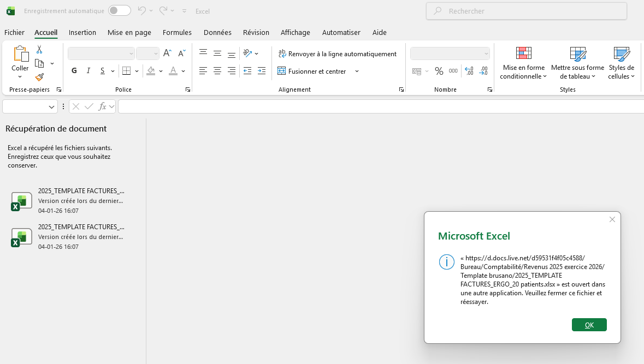Open the Affichage tab
644x364 pixels.
click(x=296, y=32)
